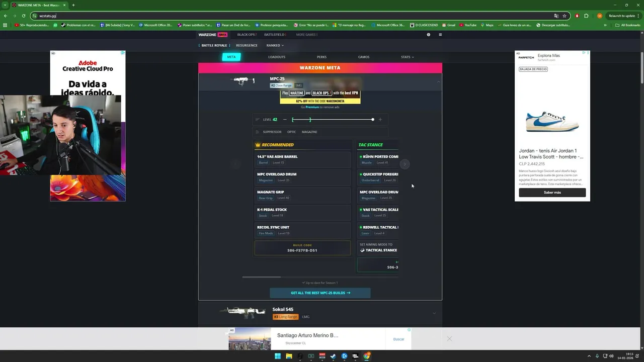Bookmark this page with star icon
This screenshot has height=362, width=644.
[x=565, y=16]
